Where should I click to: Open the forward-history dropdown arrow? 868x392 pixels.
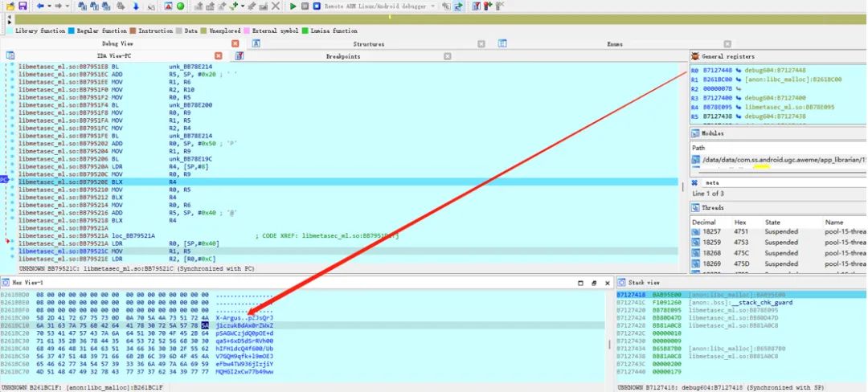pos(68,6)
